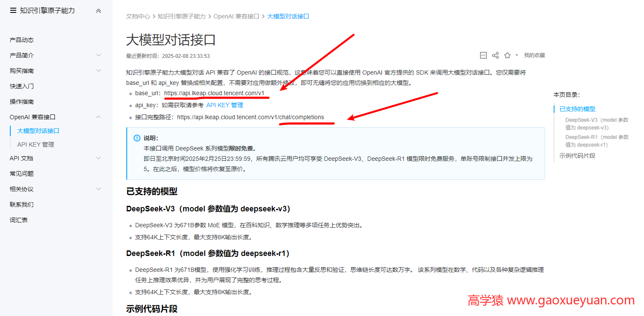This screenshot has height=316, width=644.
Task: Open 已支持的模型 in the page outline
Action: [577, 108]
